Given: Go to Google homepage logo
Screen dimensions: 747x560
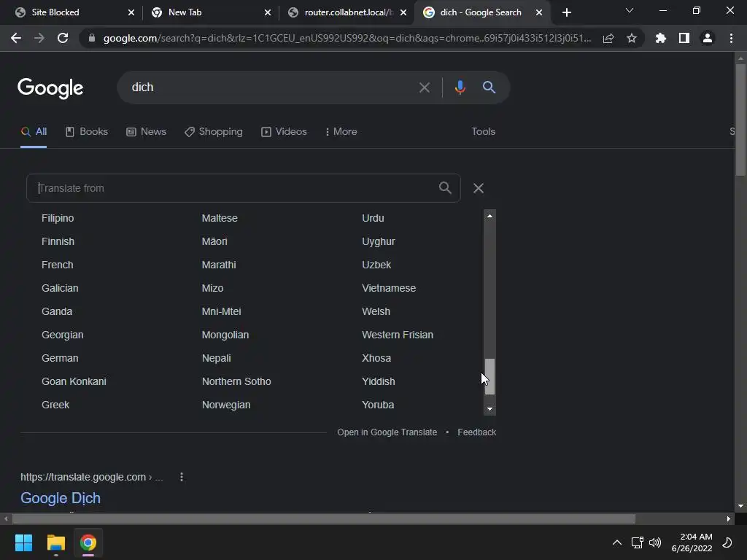Looking at the screenshot, I should coord(50,88).
